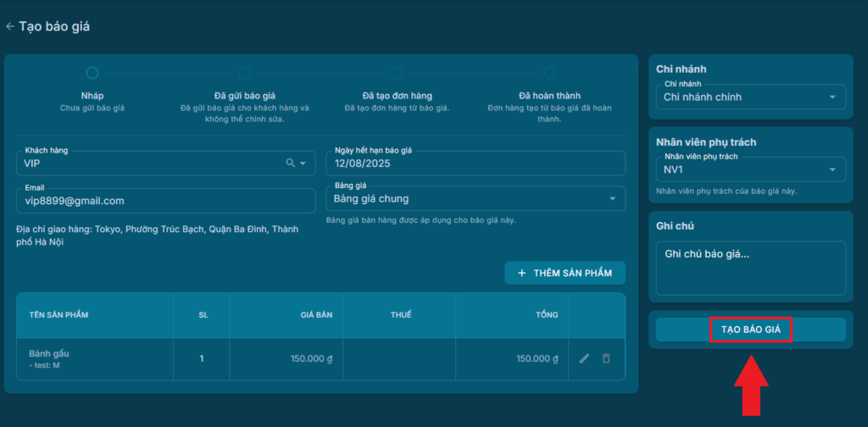Click the plus icon on Thêm sản phẩm

[521, 274]
